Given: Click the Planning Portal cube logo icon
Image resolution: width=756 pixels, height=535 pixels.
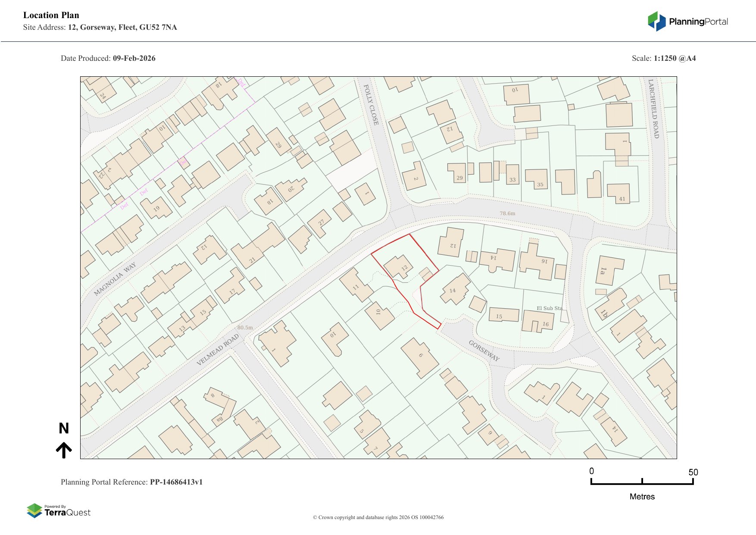Looking at the screenshot, I should tap(656, 21).
